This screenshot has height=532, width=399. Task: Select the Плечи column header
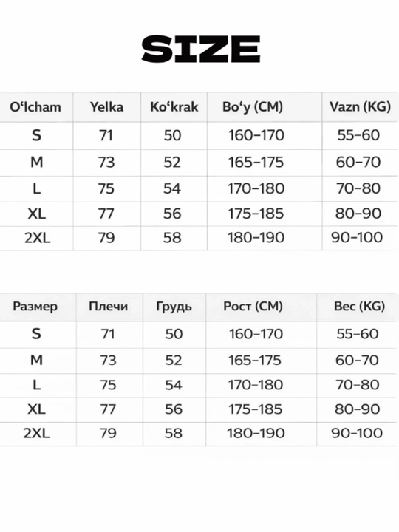pyautogui.click(x=108, y=307)
